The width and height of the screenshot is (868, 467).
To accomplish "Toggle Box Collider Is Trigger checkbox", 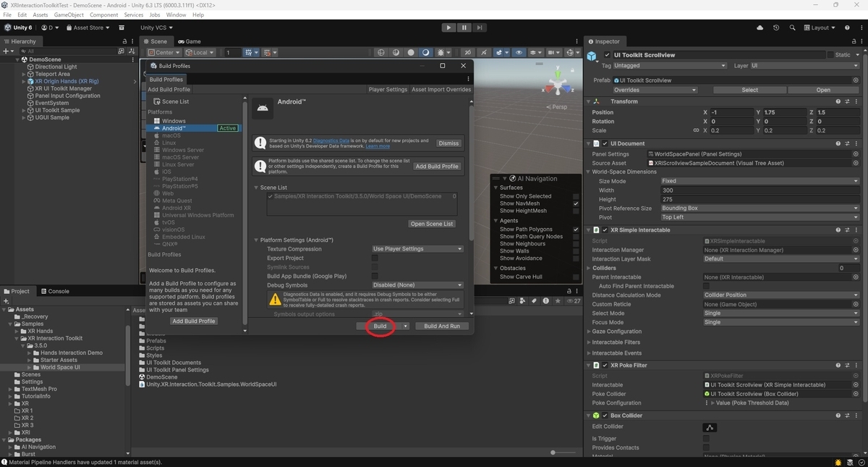I will [x=707, y=438].
